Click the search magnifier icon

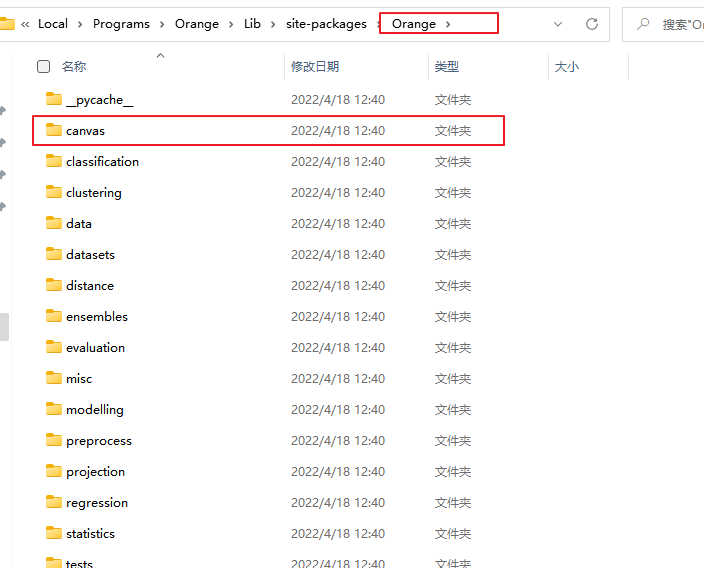coord(643,23)
